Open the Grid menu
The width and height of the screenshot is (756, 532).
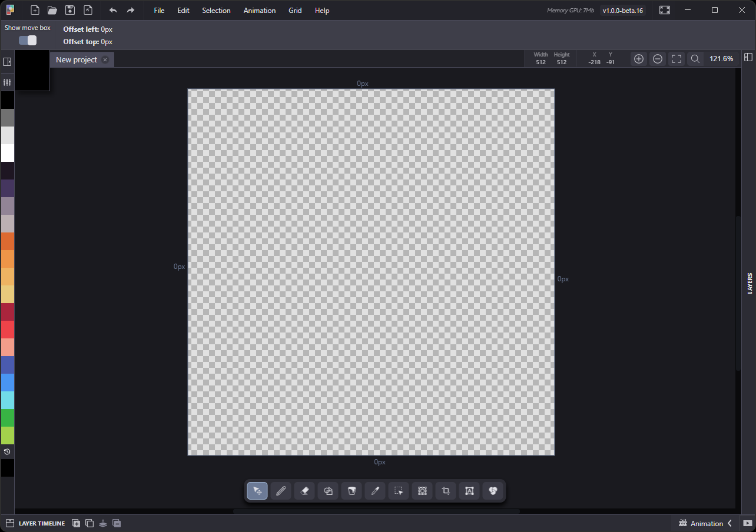click(x=295, y=11)
